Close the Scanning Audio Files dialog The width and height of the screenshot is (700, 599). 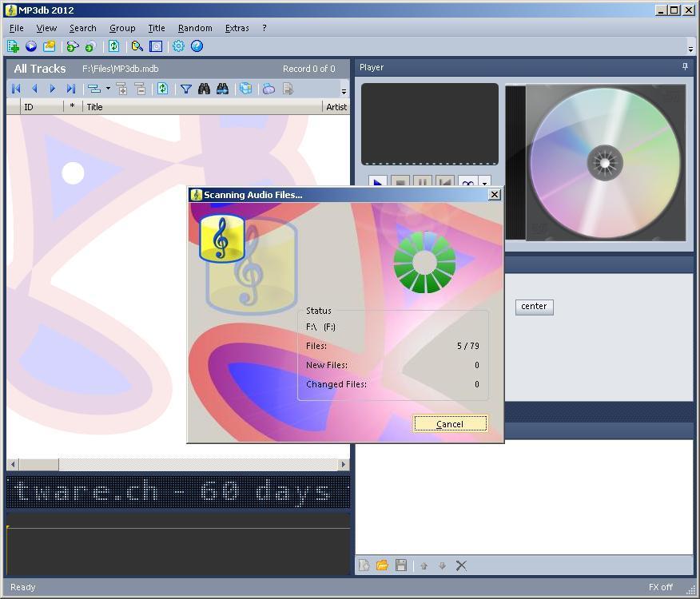pos(494,195)
